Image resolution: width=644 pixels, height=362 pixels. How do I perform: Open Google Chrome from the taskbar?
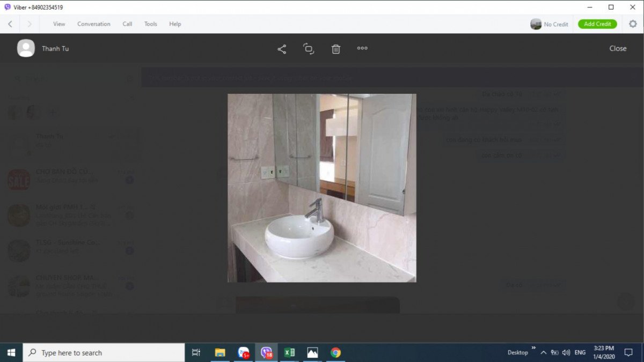[x=335, y=352]
